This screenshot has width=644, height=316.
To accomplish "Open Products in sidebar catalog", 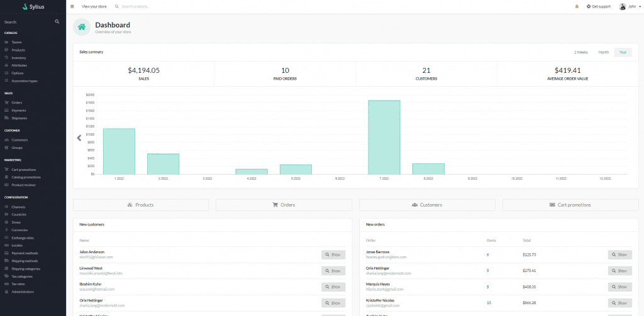I will coord(18,50).
